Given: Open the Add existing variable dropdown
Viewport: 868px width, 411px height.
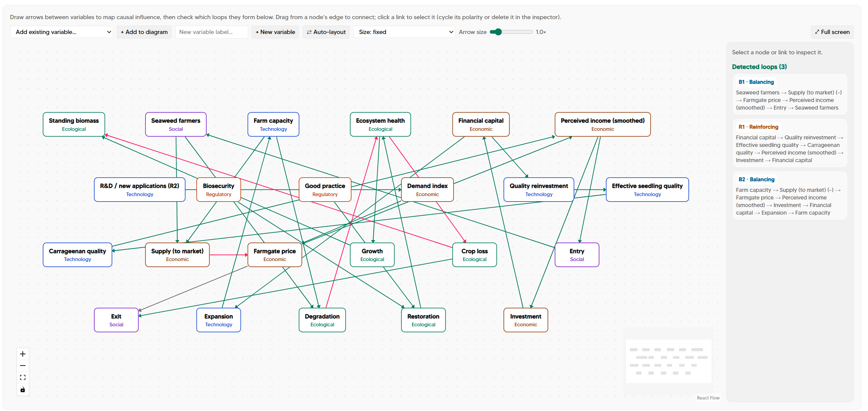Looking at the screenshot, I should 62,32.
